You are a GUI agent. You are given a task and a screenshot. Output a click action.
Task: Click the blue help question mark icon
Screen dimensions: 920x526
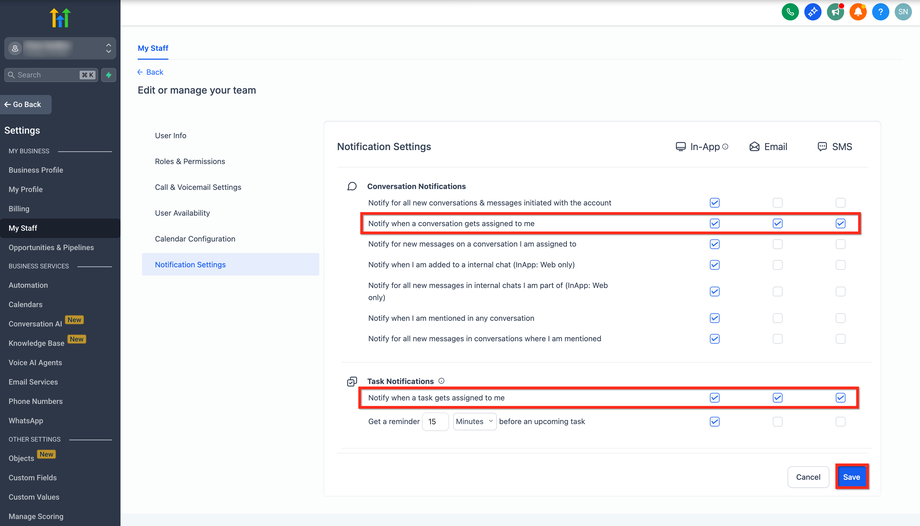click(881, 12)
